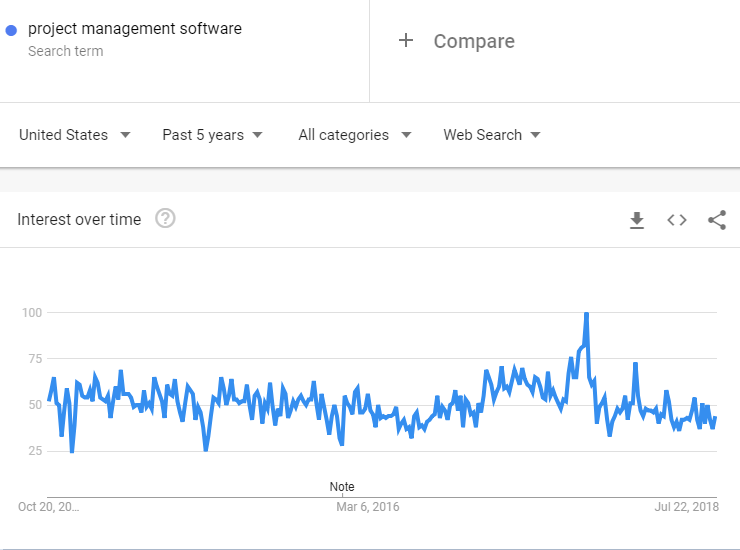740x550 pixels.
Task: Click the Search term subtitle text
Action: pyautogui.click(x=65, y=51)
